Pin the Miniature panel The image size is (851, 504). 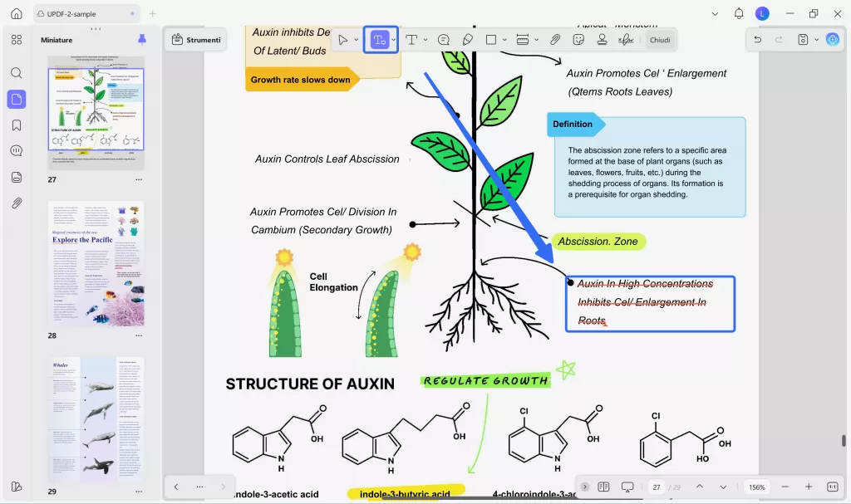click(x=141, y=39)
